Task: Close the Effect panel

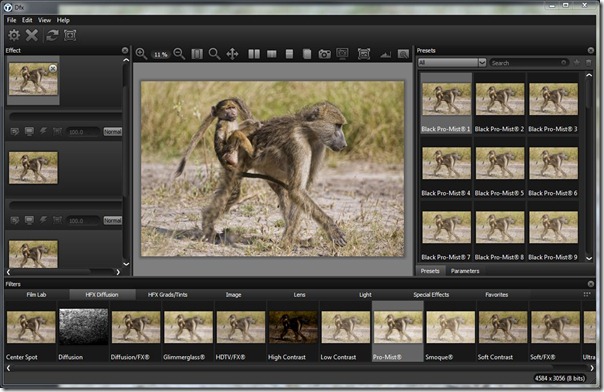Action: 125,50
